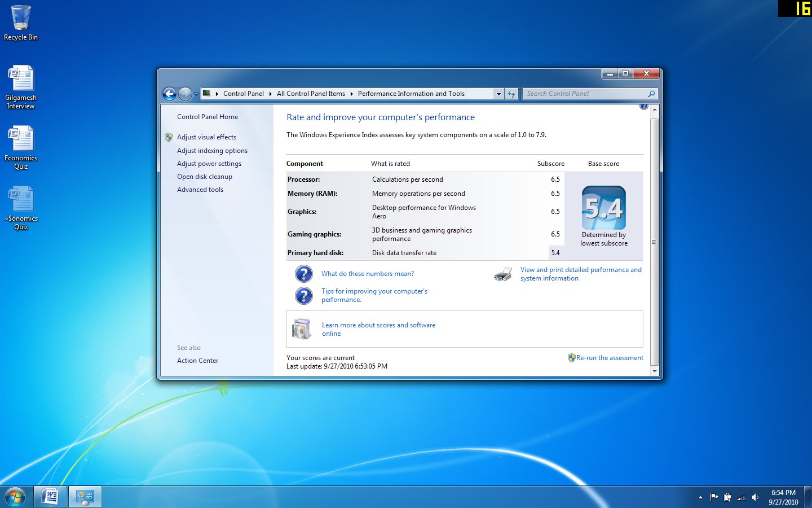Click the Action Center flag tray icon
The height and width of the screenshot is (508, 812).
click(x=714, y=497)
